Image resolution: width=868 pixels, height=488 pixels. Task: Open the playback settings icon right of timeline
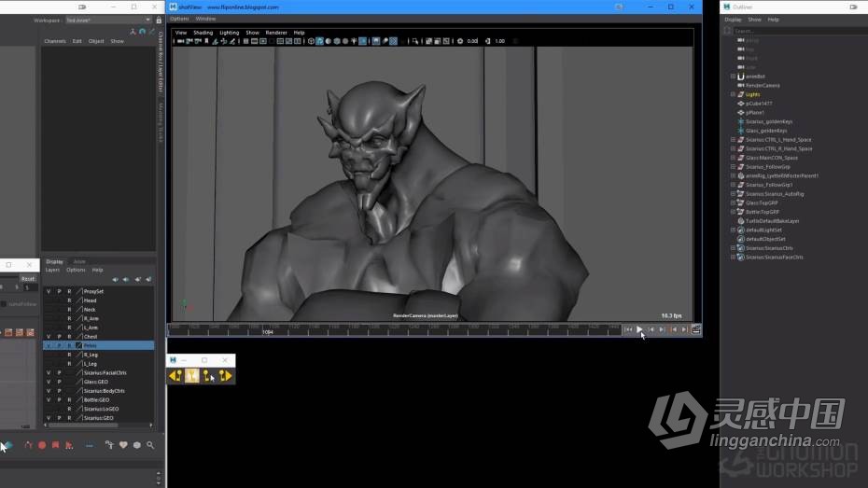696,329
